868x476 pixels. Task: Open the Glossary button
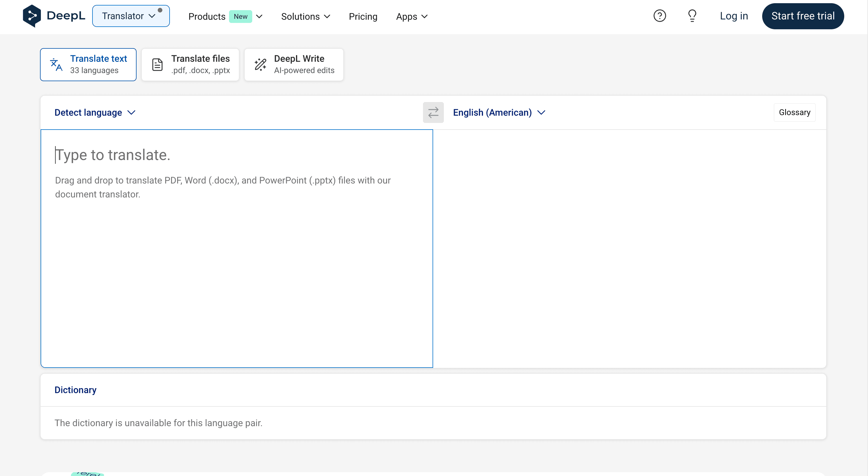click(x=794, y=112)
